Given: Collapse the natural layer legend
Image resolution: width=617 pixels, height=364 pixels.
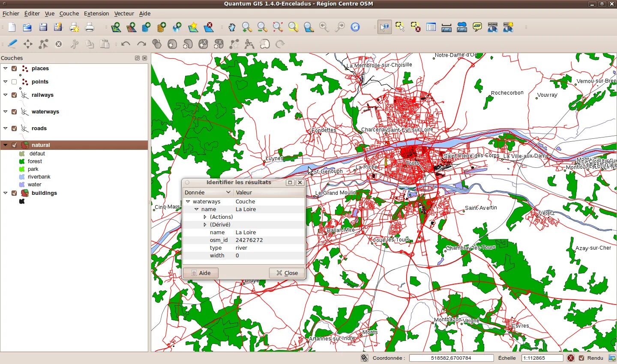Looking at the screenshot, I should click(5, 145).
